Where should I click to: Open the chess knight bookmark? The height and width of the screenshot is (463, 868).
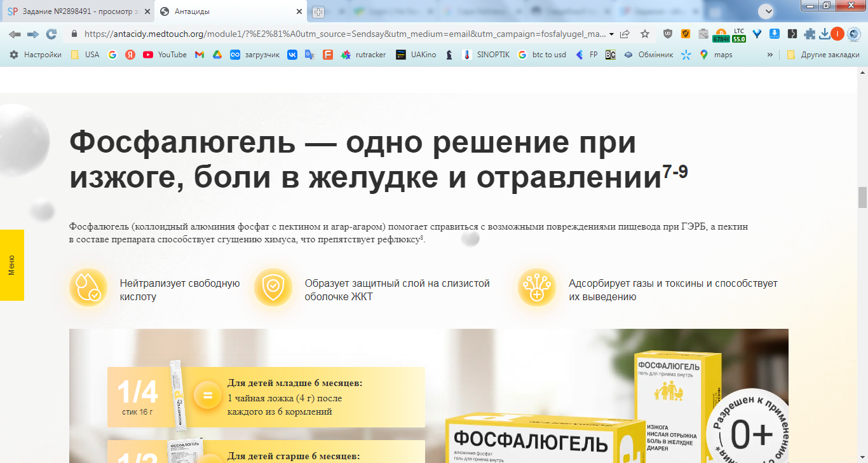click(449, 55)
